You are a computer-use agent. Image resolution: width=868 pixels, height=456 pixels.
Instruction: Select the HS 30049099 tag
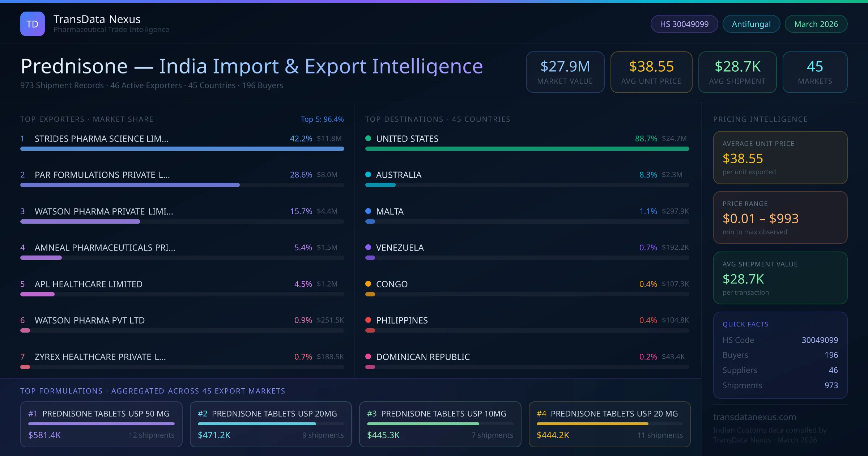coord(684,24)
